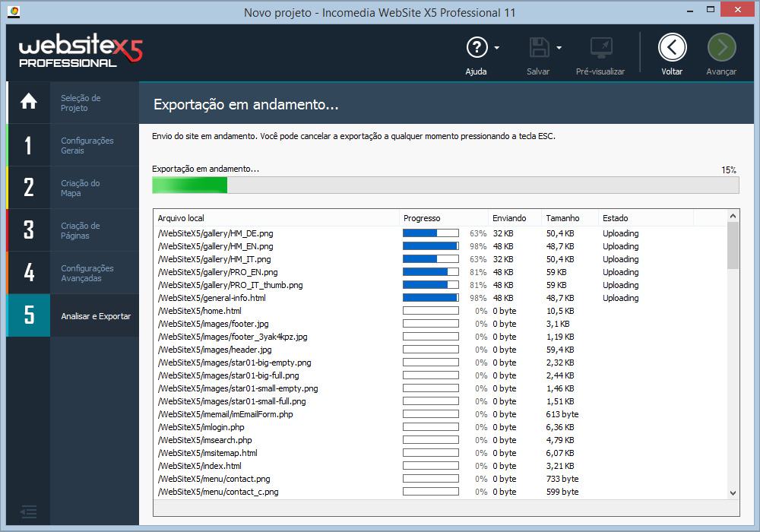Click the WebSite X5 Professional logo
760x532 pixels.
[x=81, y=50]
